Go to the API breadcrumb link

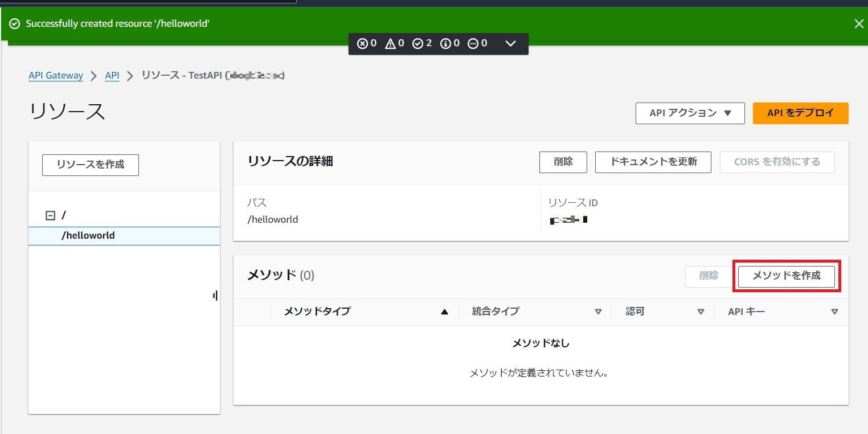tap(112, 75)
